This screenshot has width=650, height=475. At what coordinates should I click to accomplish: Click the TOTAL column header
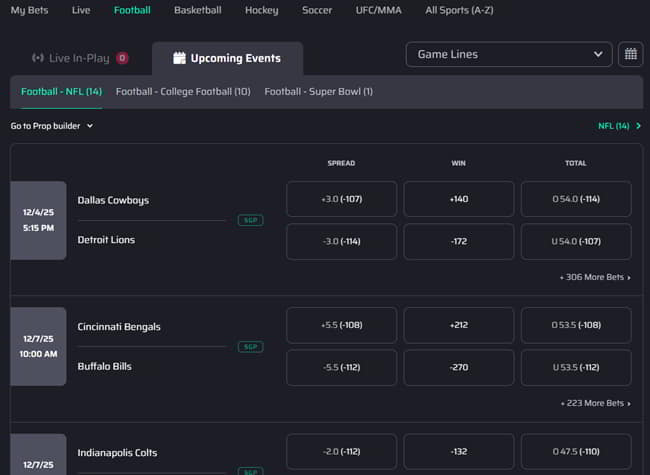pos(576,163)
